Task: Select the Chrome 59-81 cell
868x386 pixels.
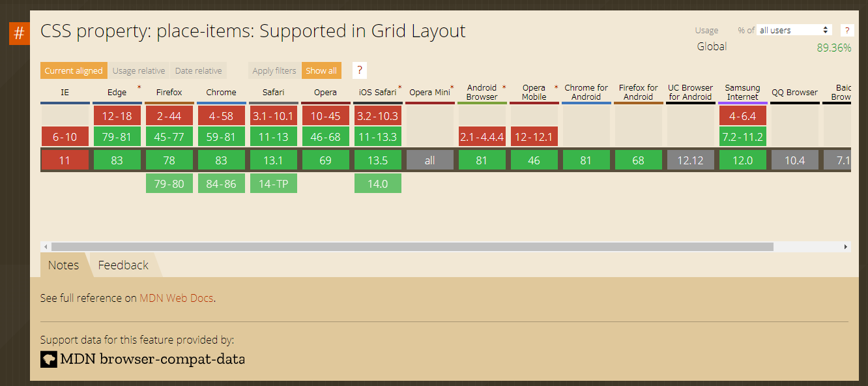Action: click(222, 137)
